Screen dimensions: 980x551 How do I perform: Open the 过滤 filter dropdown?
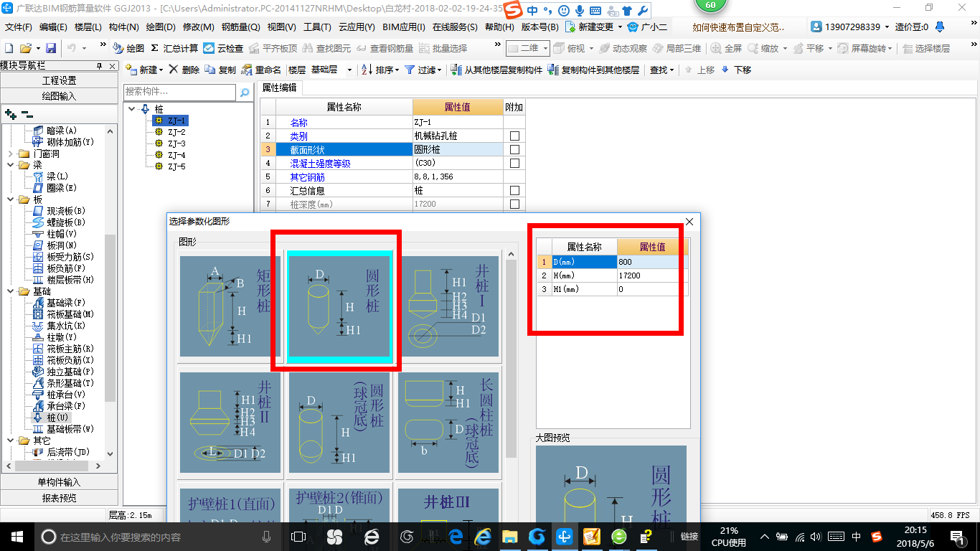(x=440, y=70)
